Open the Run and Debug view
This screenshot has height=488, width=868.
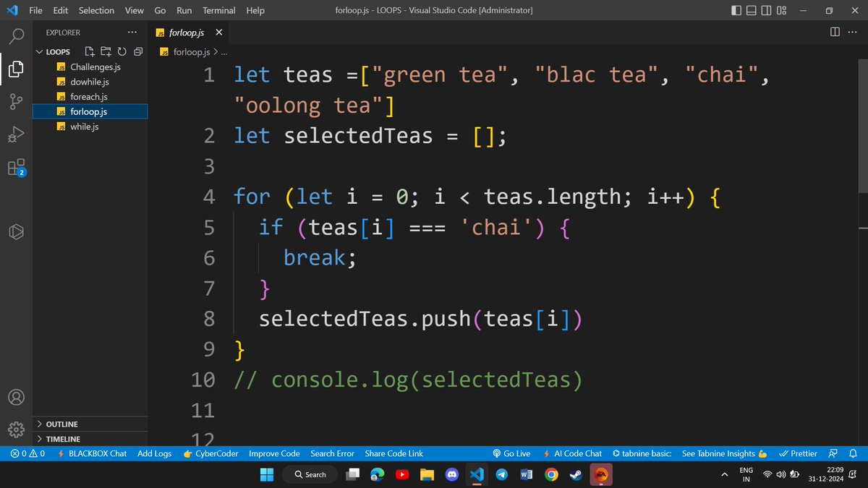[x=16, y=134]
